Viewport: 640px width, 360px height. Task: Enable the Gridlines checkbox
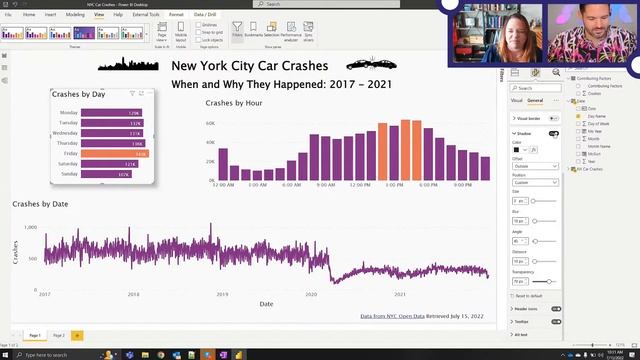point(198,25)
